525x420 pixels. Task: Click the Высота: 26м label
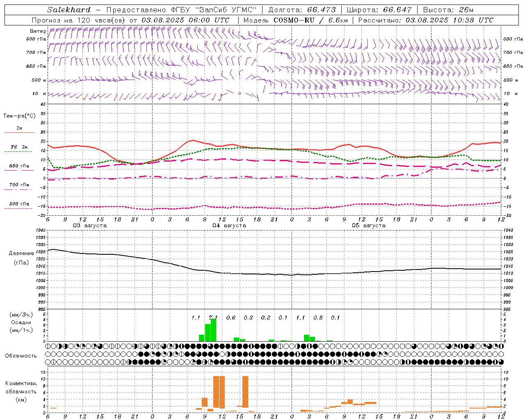click(x=448, y=10)
